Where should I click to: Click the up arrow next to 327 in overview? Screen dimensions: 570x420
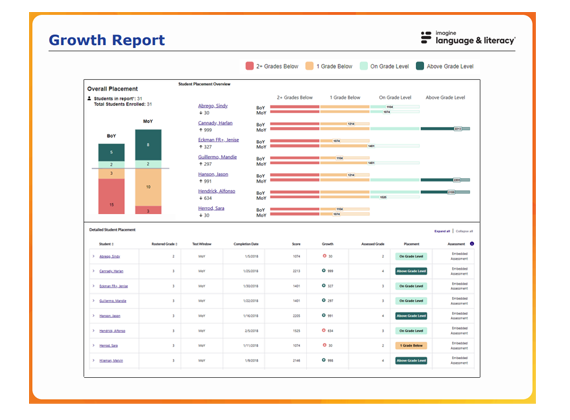(201, 147)
